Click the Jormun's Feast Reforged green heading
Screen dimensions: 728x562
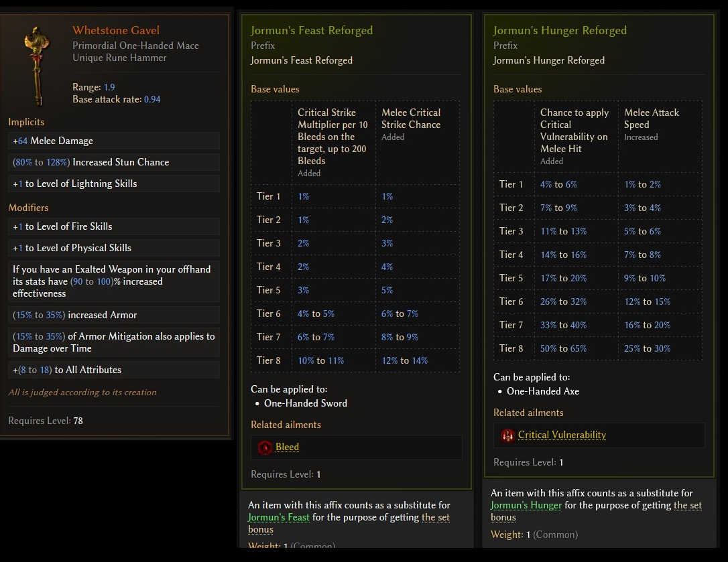click(312, 30)
